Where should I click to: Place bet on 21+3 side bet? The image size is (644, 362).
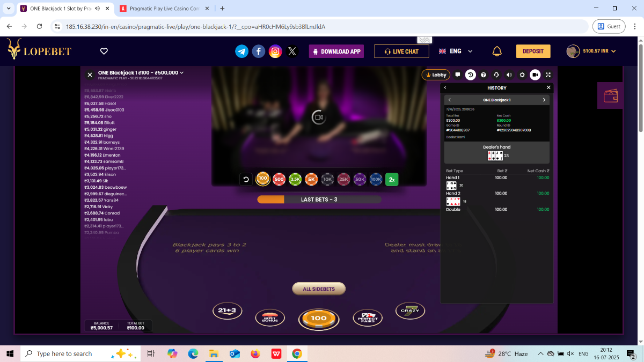[x=228, y=311]
